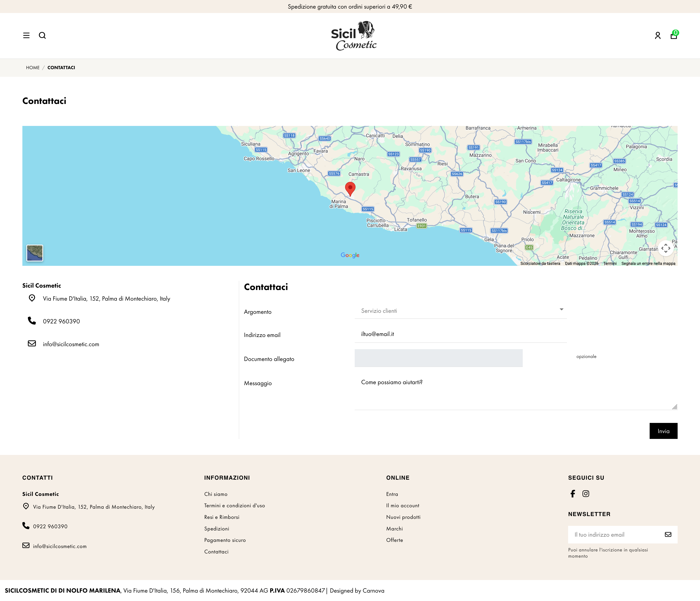700x601 pixels.
Task: Click the footer email envelope icon
Action: [26, 545]
